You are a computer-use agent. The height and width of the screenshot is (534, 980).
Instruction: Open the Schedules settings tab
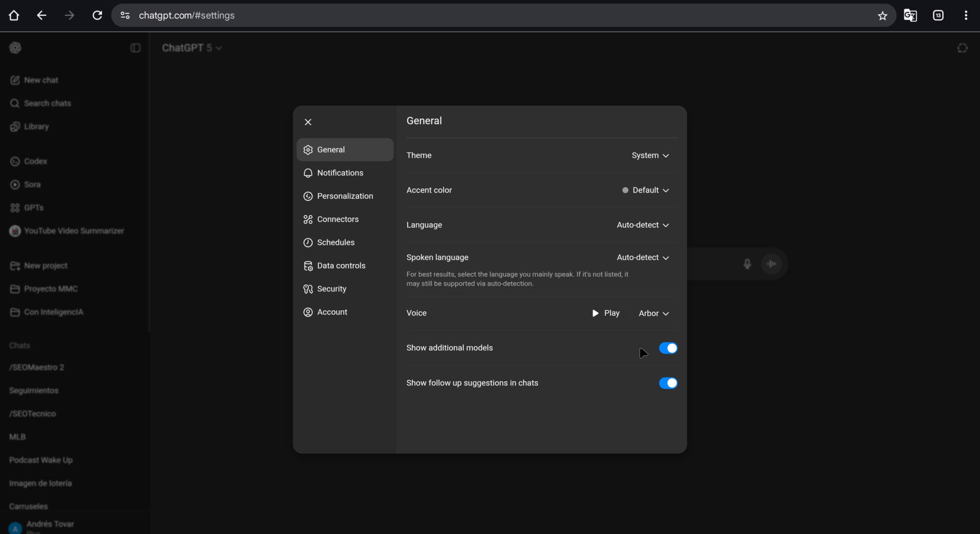point(345,242)
